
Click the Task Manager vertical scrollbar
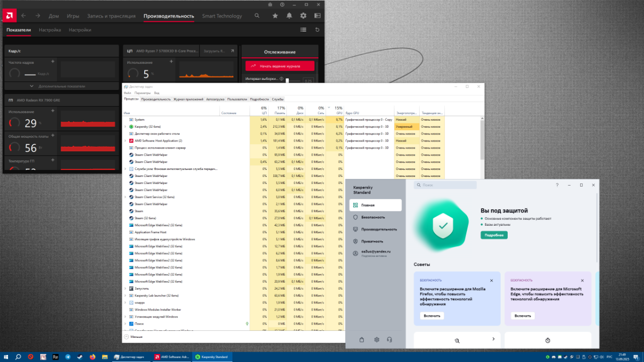(481, 141)
